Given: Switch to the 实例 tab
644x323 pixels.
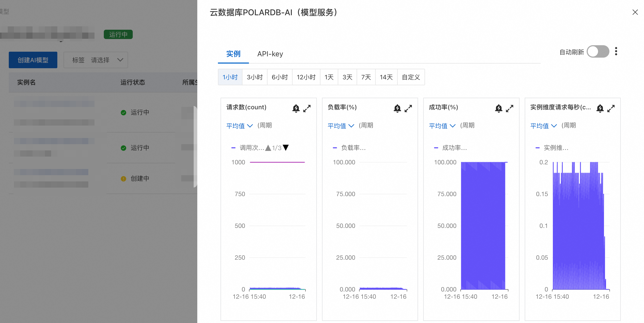Looking at the screenshot, I should pos(233,54).
